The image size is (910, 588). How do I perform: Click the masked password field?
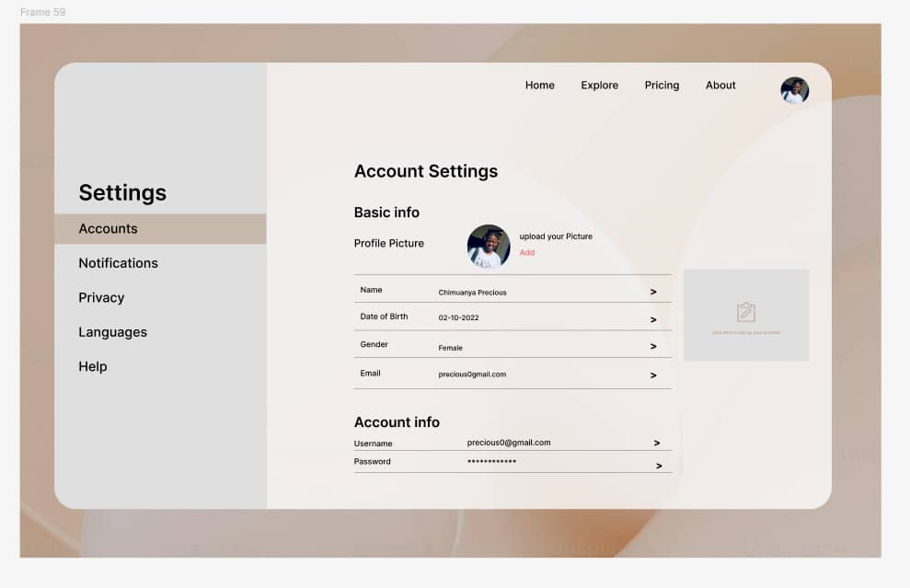[x=491, y=461]
